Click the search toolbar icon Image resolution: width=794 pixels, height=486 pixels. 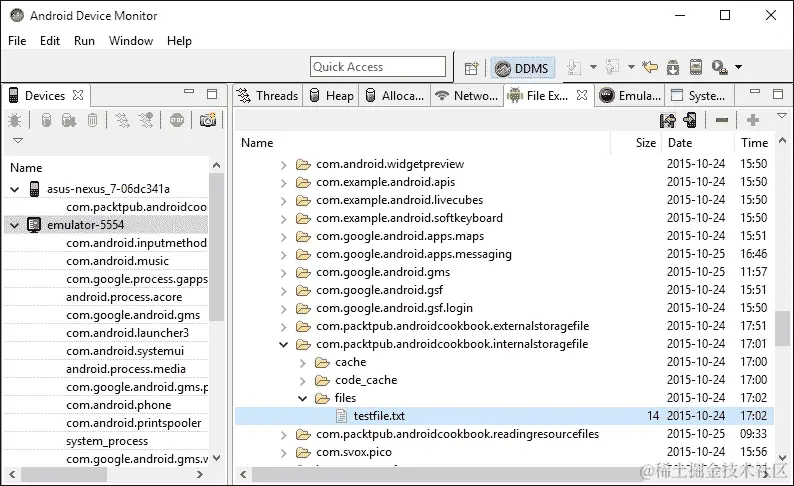click(x=720, y=67)
